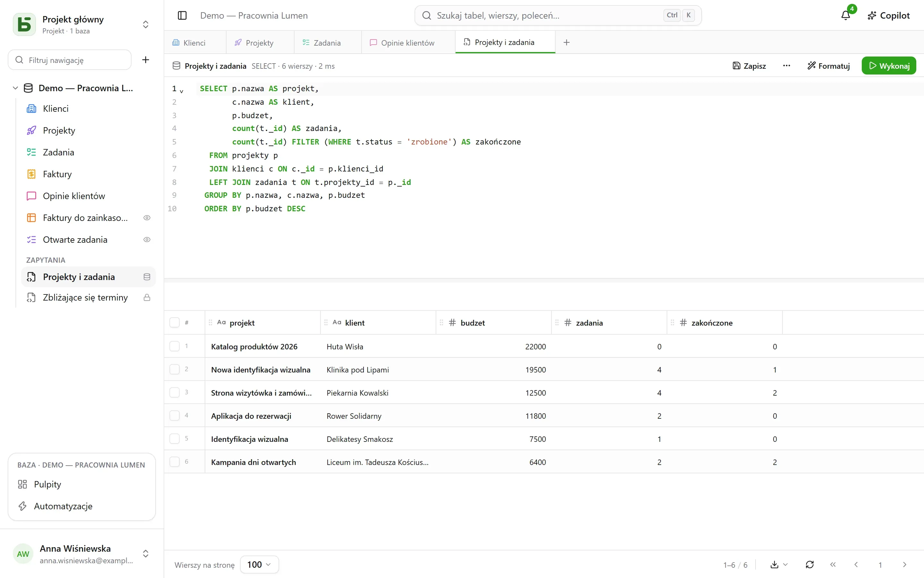Image resolution: width=924 pixels, height=578 pixels.
Task: Go to the previous results page
Action: pos(856,565)
